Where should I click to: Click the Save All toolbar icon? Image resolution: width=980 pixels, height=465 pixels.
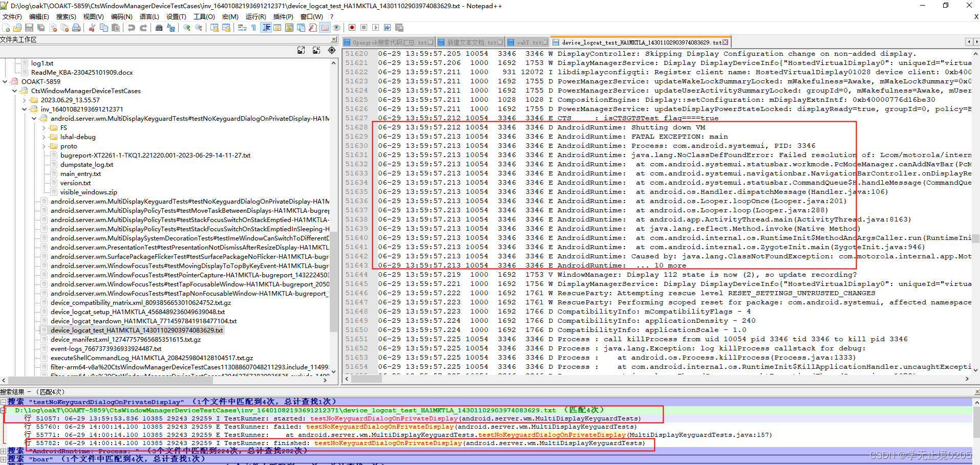[40, 27]
